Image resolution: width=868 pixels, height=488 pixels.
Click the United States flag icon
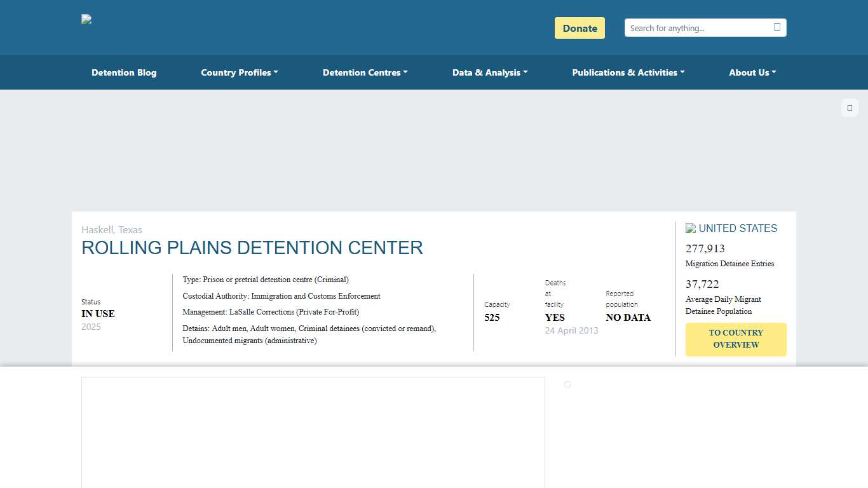[x=691, y=228]
